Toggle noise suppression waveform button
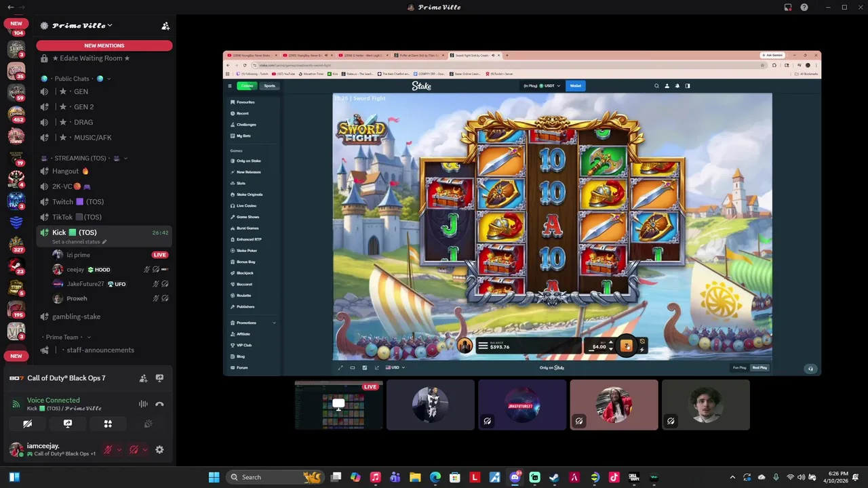 143,404
